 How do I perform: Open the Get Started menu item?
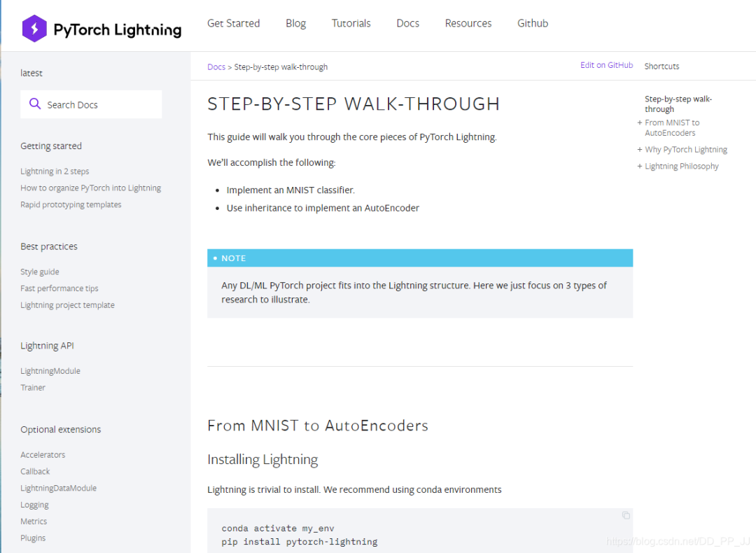tap(233, 23)
